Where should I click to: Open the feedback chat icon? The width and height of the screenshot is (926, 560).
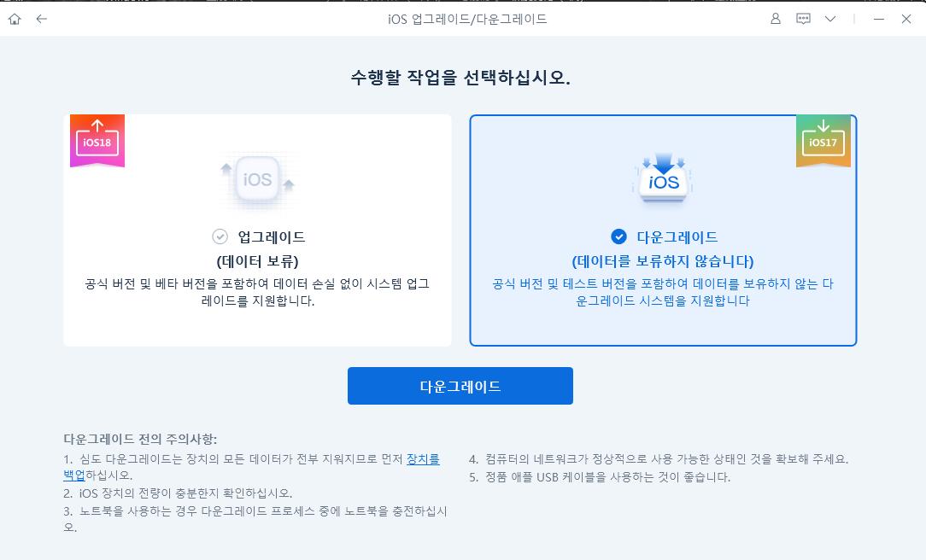pyautogui.click(x=803, y=19)
